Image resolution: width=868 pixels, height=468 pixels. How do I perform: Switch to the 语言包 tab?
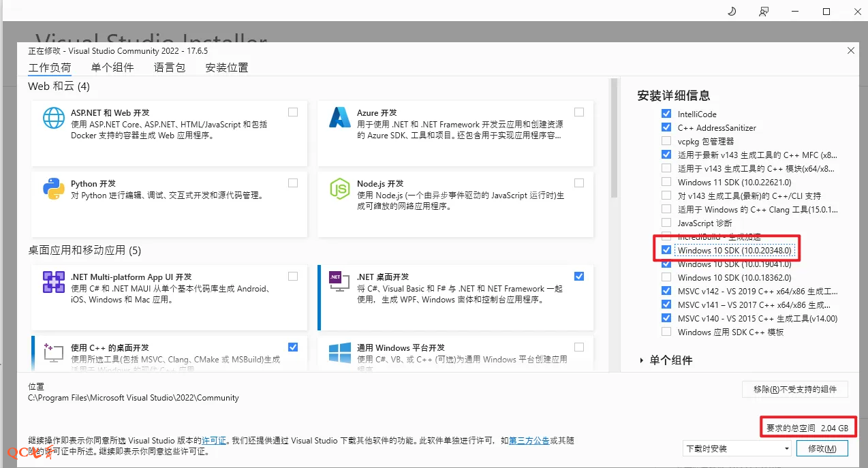point(170,67)
